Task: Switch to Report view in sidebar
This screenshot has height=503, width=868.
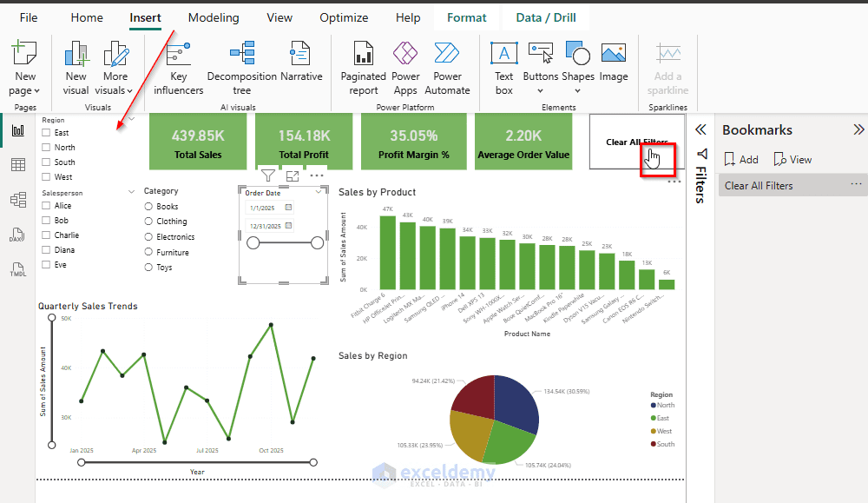Action: 17,130
